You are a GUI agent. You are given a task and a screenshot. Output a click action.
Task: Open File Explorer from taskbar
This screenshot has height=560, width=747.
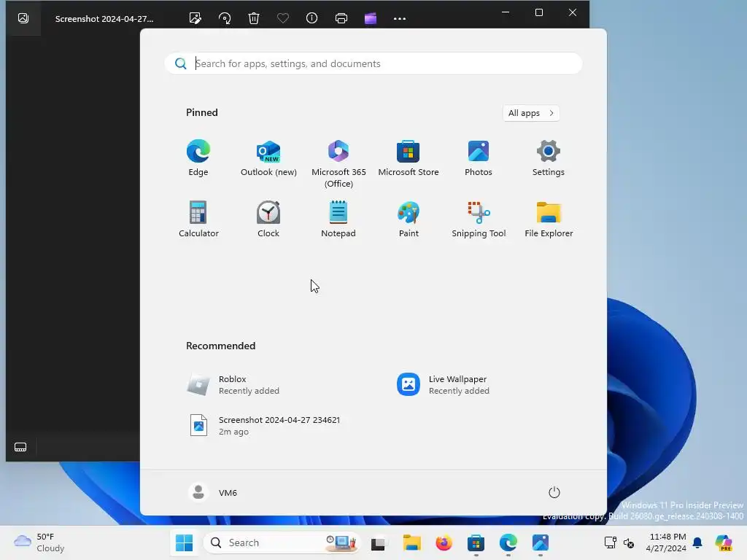click(x=411, y=542)
